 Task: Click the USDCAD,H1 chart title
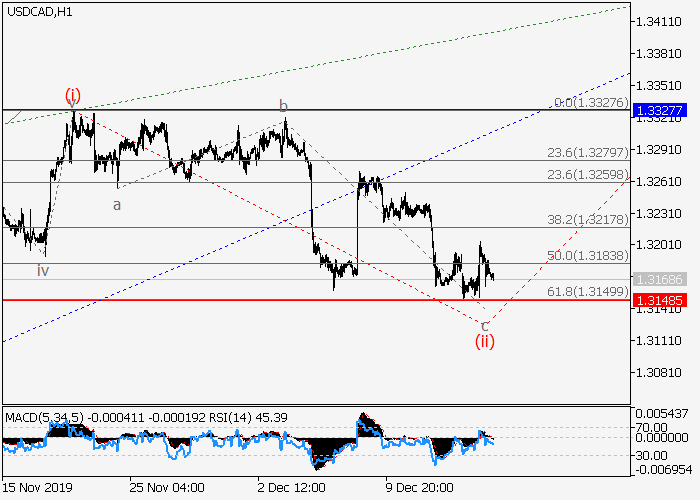click(38, 11)
